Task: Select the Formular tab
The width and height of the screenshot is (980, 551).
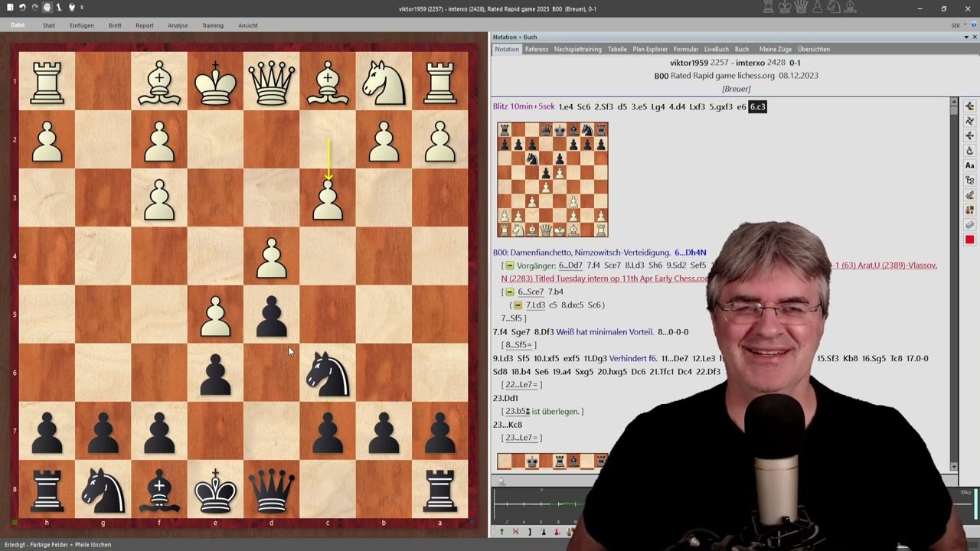Action: click(x=686, y=49)
